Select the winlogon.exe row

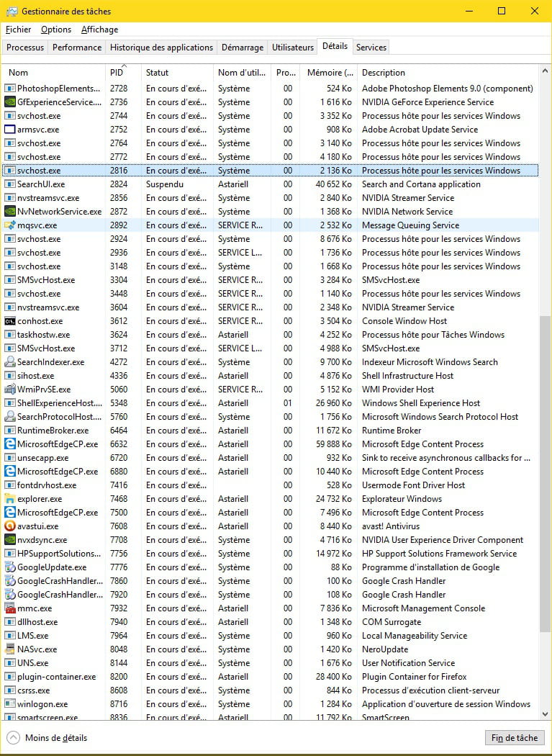click(x=270, y=704)
